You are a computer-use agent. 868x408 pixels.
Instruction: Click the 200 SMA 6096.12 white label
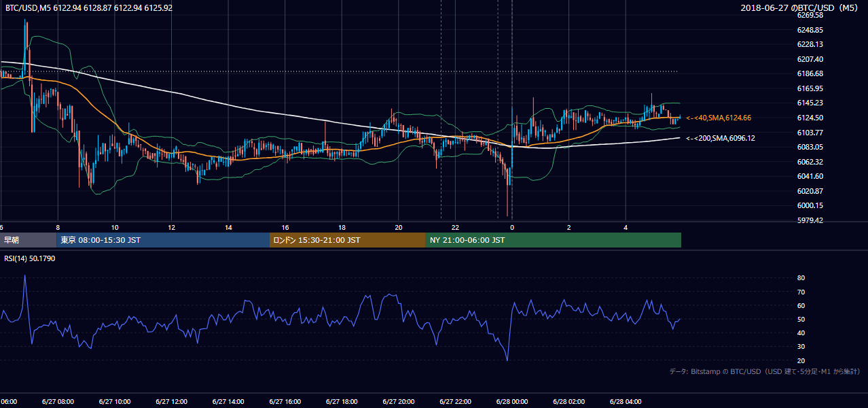coord(719,138)
